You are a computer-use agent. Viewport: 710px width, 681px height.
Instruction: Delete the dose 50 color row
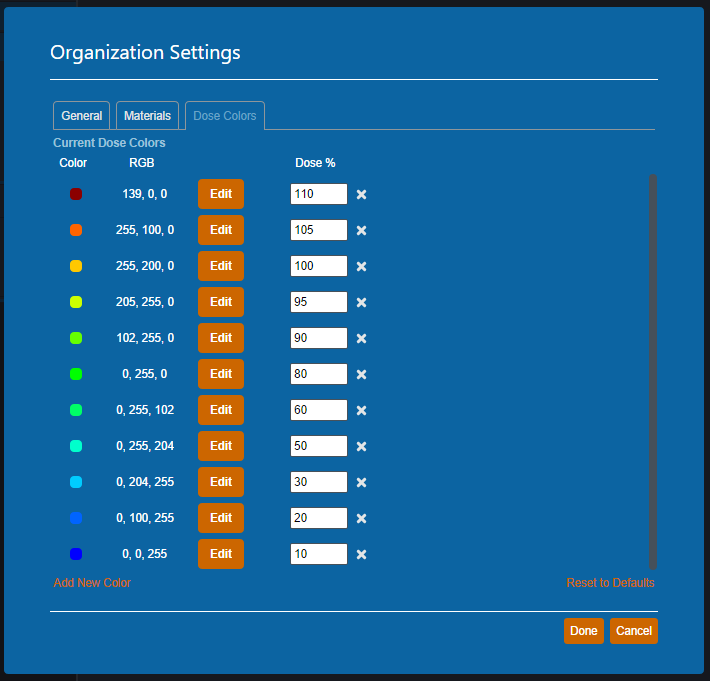pos(361,446)
